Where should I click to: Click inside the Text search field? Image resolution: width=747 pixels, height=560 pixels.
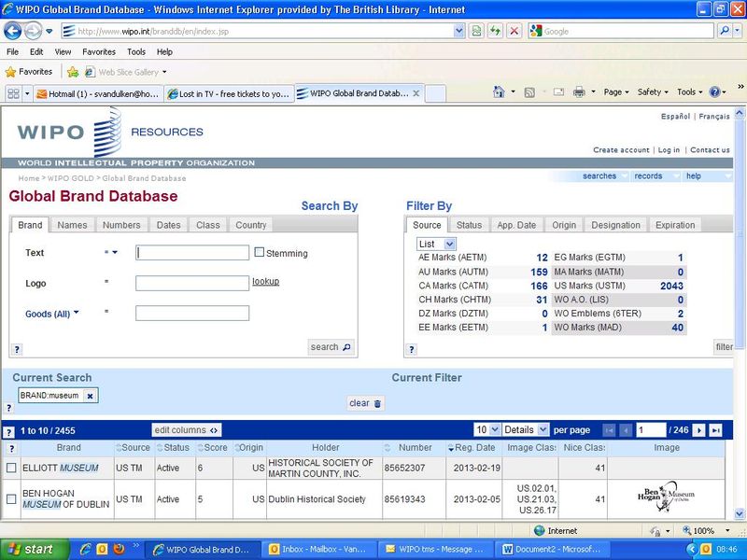coord(192,252)
